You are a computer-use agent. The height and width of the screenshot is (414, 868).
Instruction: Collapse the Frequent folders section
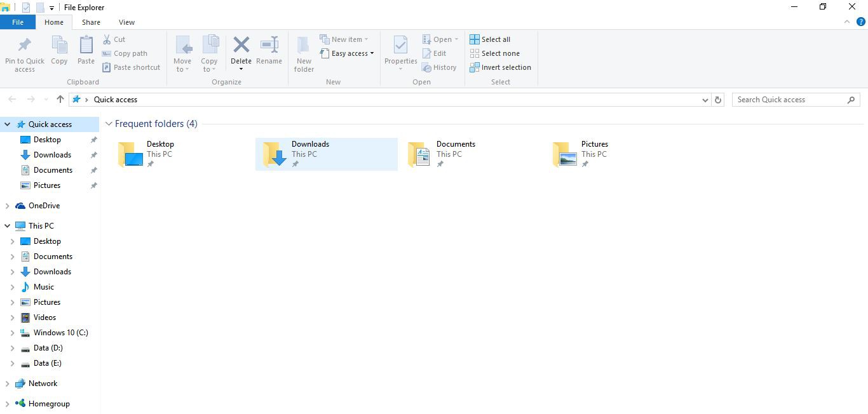109,124
